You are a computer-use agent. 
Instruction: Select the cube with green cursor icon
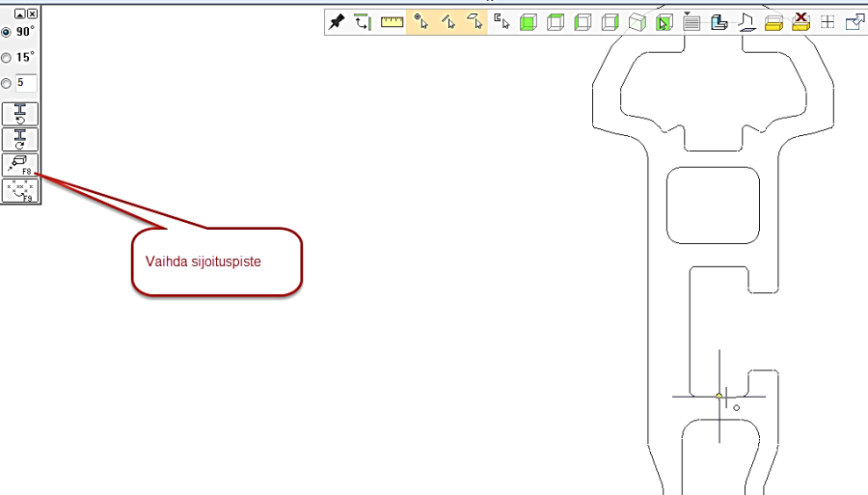[x=664, y=23]
